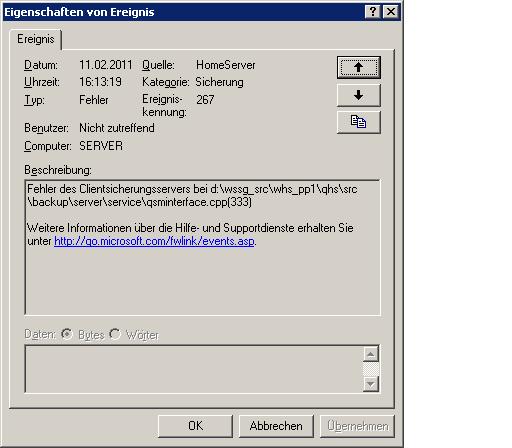This screenshot has height=448, width=512.
Task: Click the dialog title bar text
Action: click(x=79, y=12)
